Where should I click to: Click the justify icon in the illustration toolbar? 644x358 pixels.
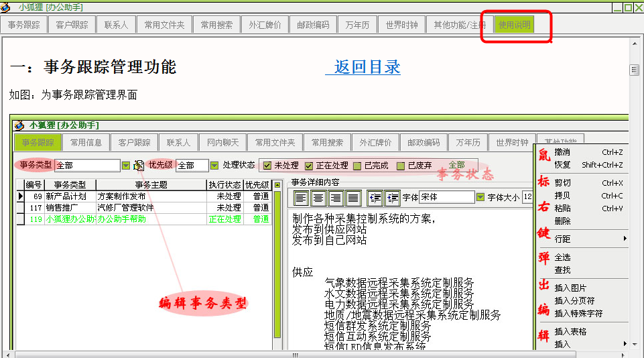(352, 198)
